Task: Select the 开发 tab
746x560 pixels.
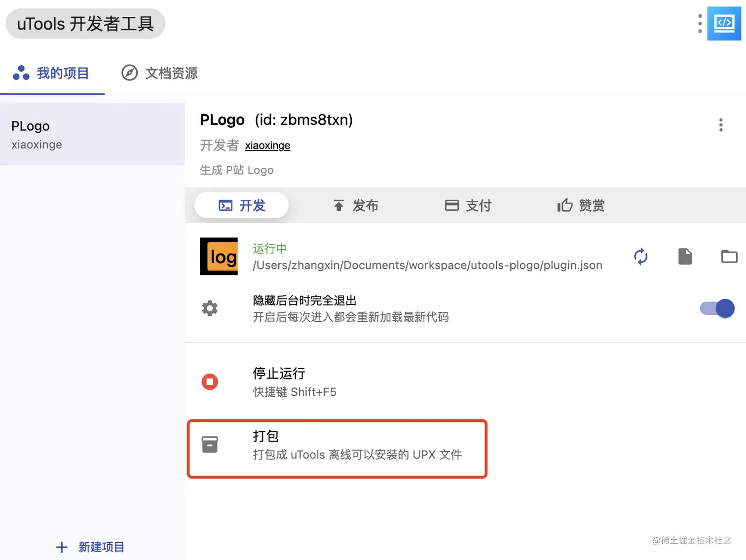Action: point(241,205)
